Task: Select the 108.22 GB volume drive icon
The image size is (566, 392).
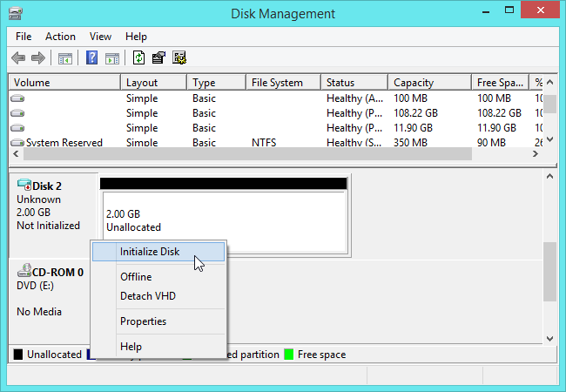Action: [17, 113]
